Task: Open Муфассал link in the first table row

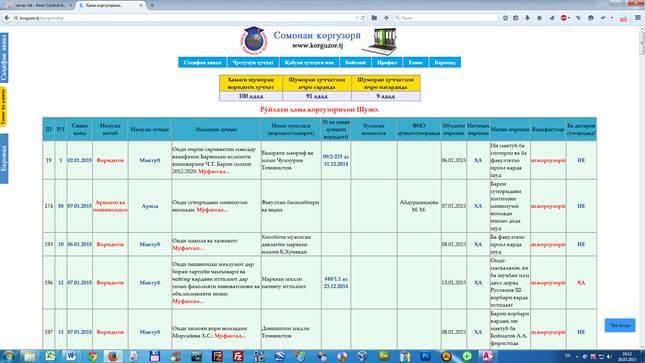Action: point(213,172)
